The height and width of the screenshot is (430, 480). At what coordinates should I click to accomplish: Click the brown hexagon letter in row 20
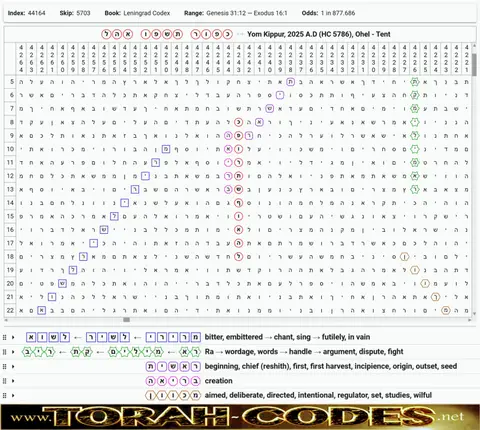pos(425,284)
